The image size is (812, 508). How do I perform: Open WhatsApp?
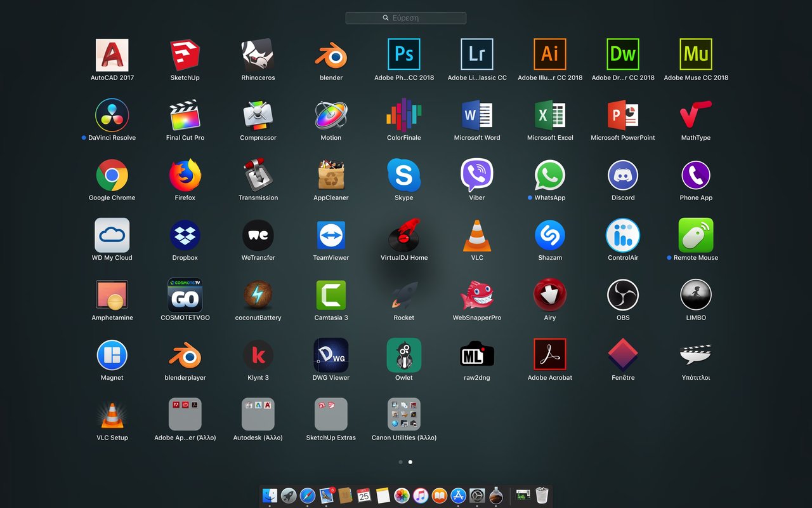click(x=550, y=175)
